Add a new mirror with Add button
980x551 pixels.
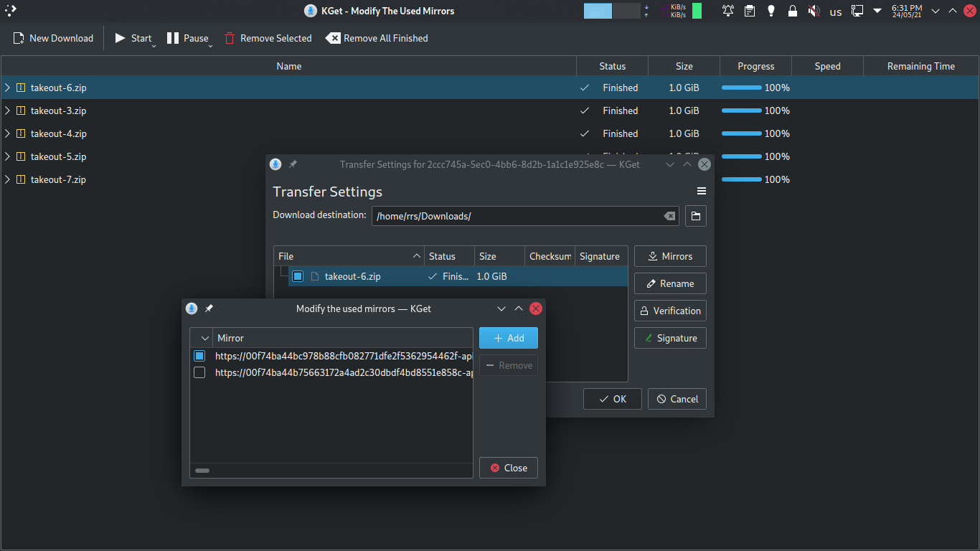coord(509,338)
